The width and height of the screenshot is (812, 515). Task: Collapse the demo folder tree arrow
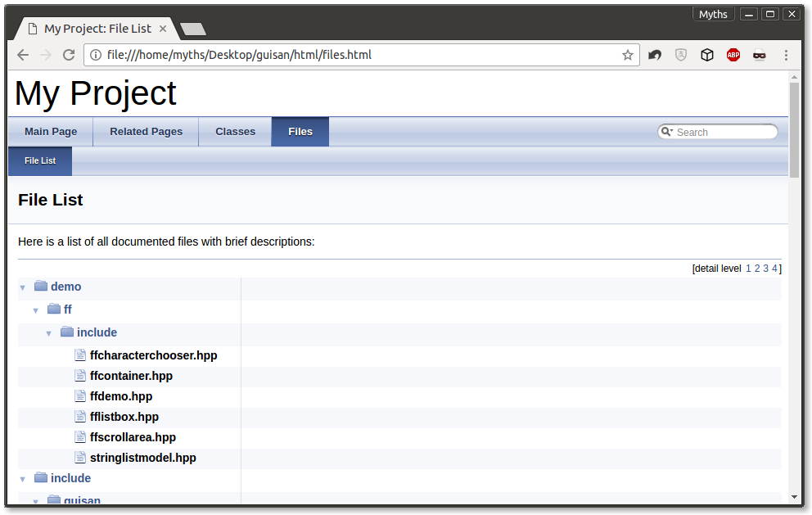click(23, 287)
